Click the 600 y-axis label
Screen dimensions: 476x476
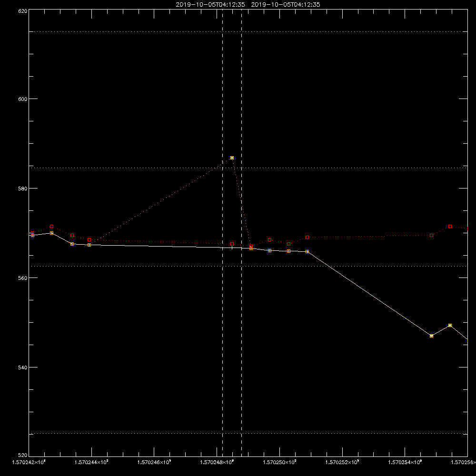coord(23,99)
